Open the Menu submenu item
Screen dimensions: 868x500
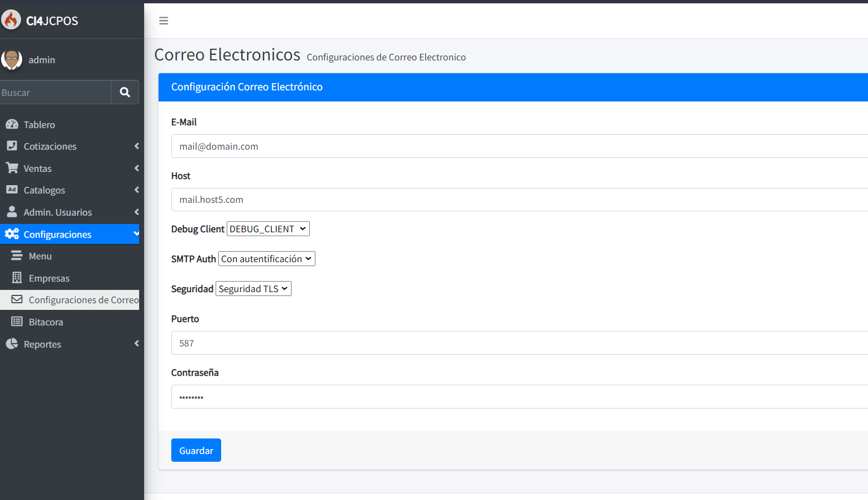(40, 256)
